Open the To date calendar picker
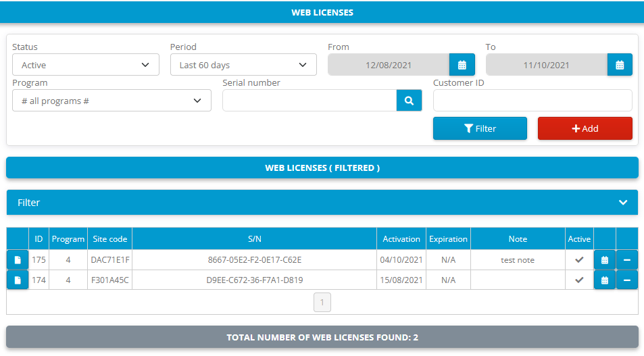The image size is (644, 356). 620,65
